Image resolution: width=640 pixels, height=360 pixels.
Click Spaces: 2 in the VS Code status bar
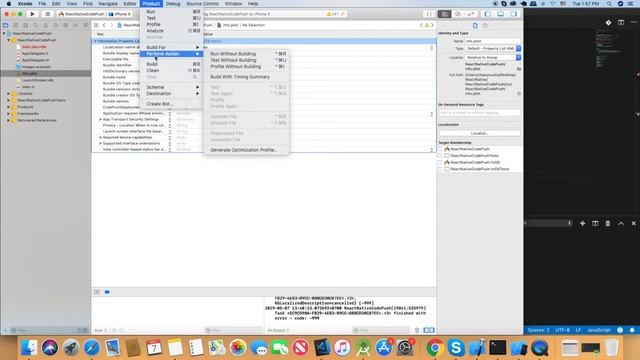[x=538, y=330]
